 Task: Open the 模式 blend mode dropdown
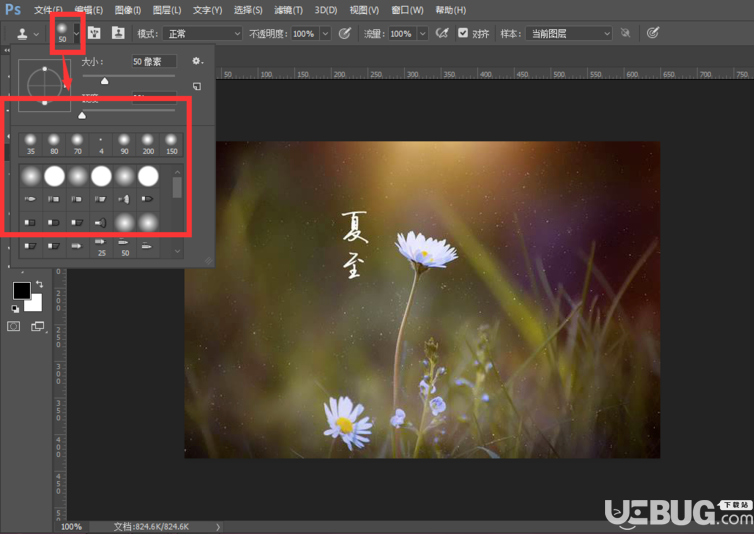pos(202,34)
